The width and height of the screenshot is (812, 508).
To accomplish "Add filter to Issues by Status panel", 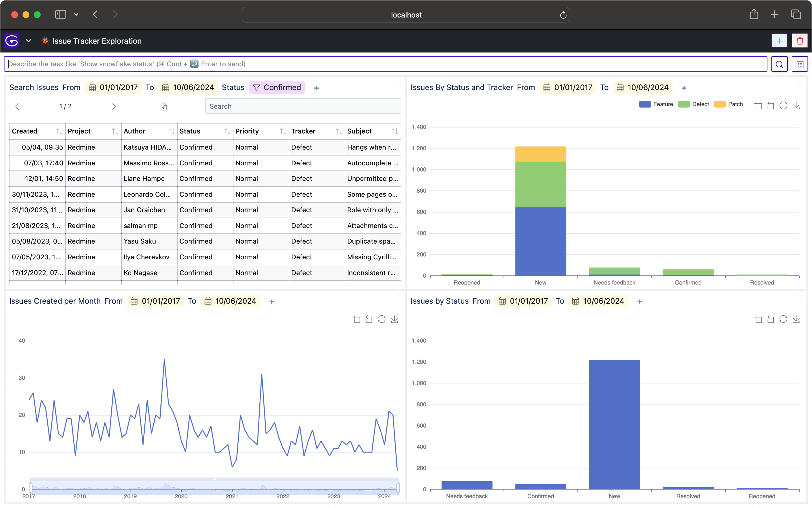I will pos(639,302).
